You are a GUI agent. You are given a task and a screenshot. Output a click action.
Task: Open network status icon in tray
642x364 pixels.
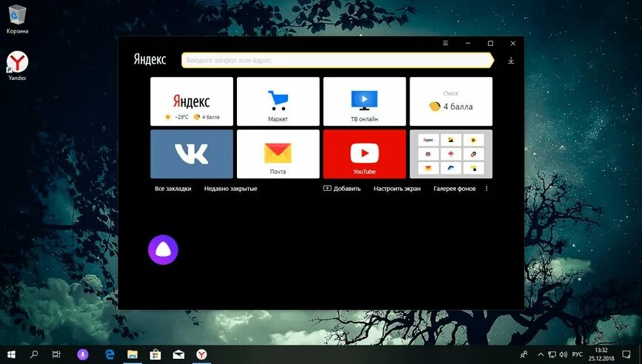552,354
